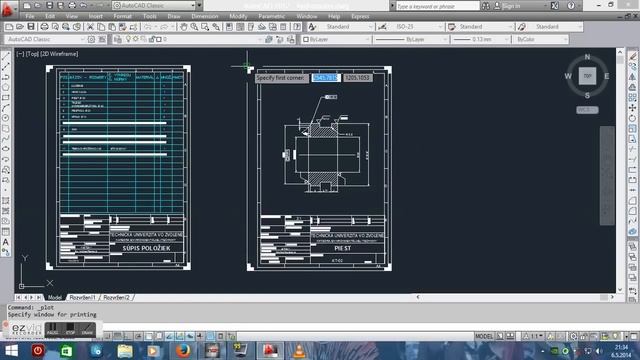The image size is (640, 360).
Task: Click the Sign In button
Action: pos(511,6)
